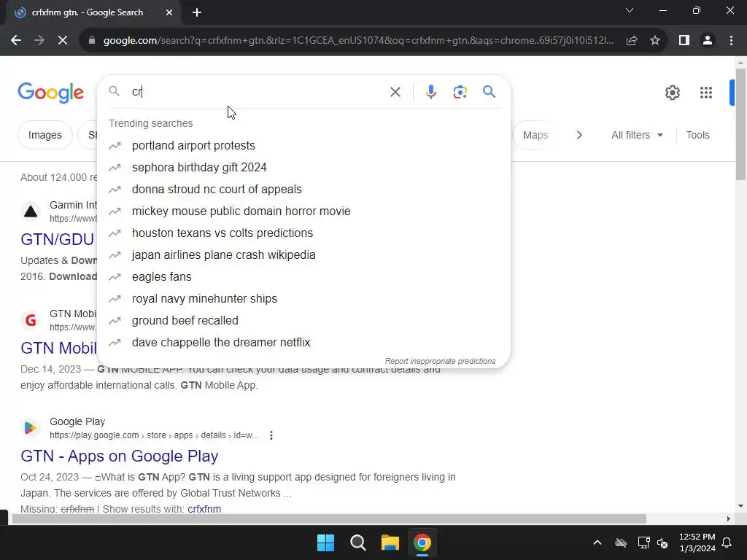The height and width of the screenshot is (560, 747).
Task: Show more filter tabs with the right chevron
Action: pos(579,135)
